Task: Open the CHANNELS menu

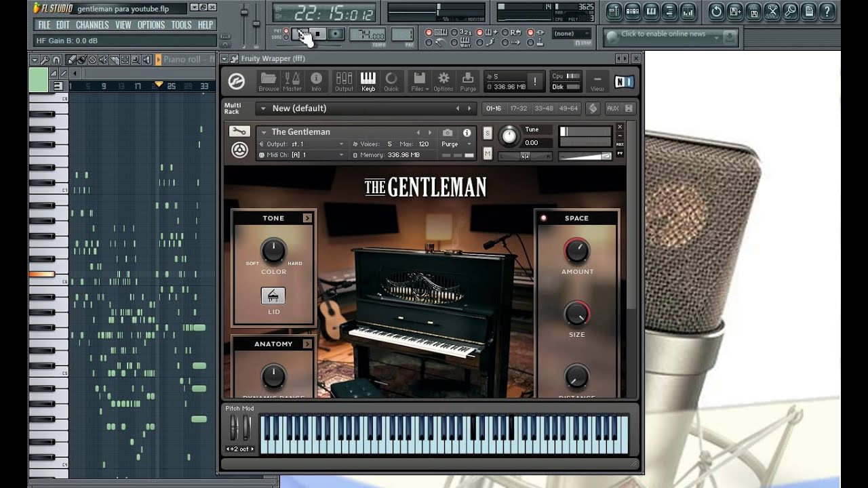Action: (x=92, y=25)
